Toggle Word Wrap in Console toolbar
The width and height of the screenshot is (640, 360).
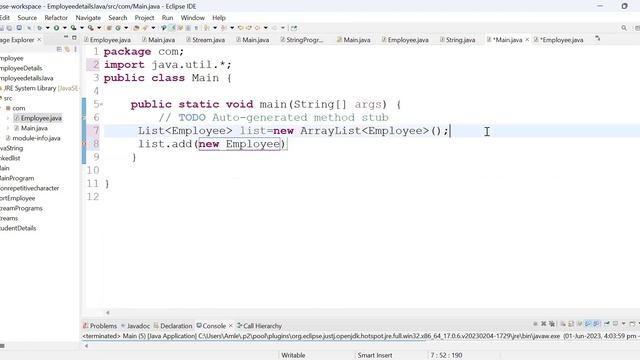pyautogui.click(x=578, y=323)
